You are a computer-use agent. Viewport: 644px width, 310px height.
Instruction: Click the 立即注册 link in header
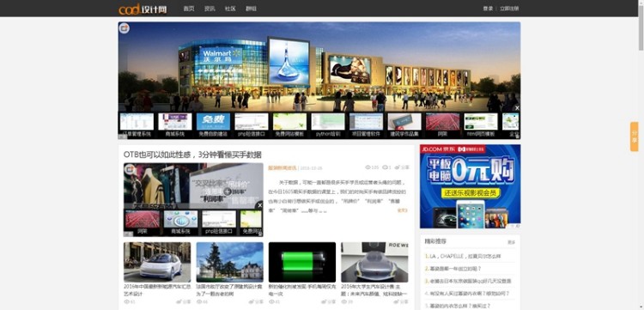pyautogui.click(x=509, y=9)
